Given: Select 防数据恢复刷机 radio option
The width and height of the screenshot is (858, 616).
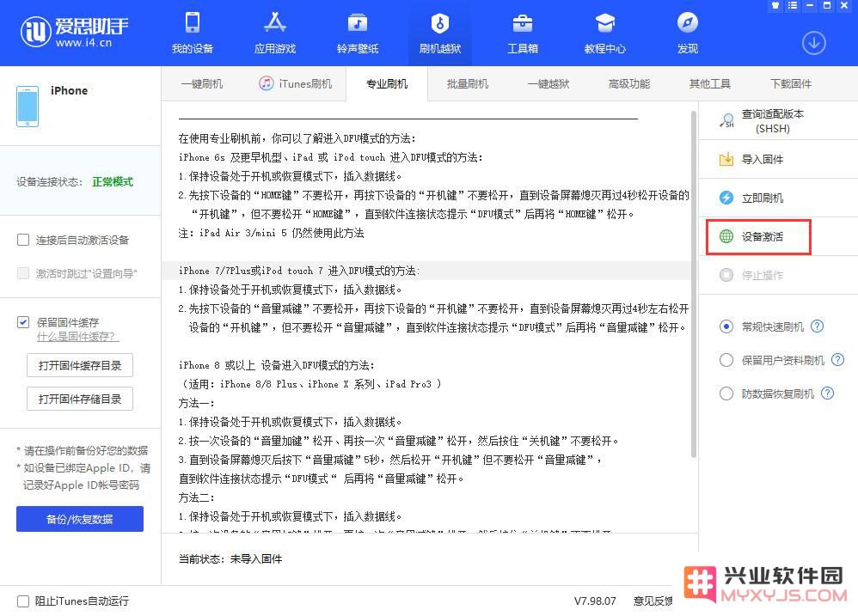Looking at the screenshot, I should point(726,393).
